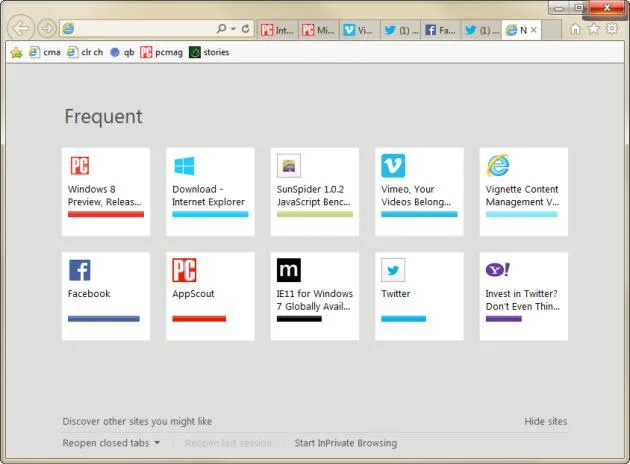Click Discover other sites you might like
The image size is (630, 464).
tap(137, 421)
